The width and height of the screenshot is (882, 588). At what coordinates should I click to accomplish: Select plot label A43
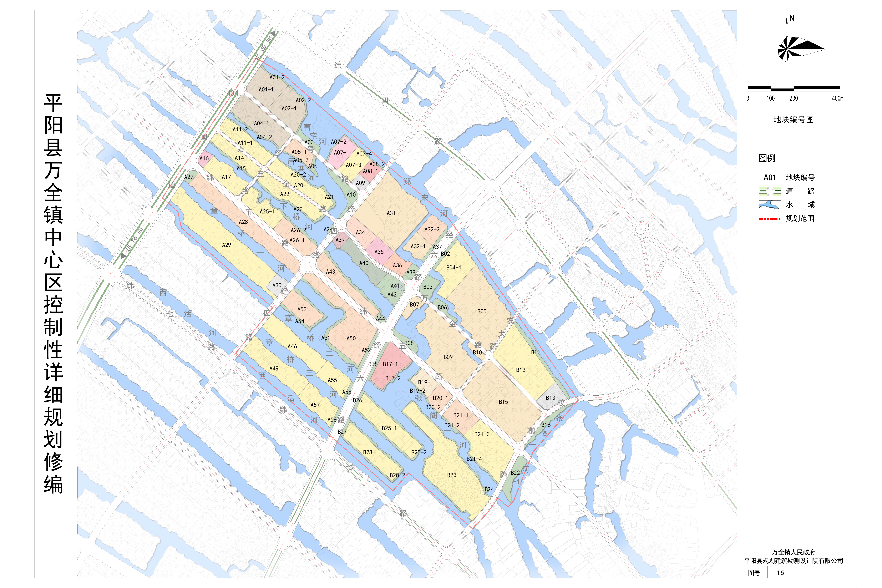tap(330, 272)
